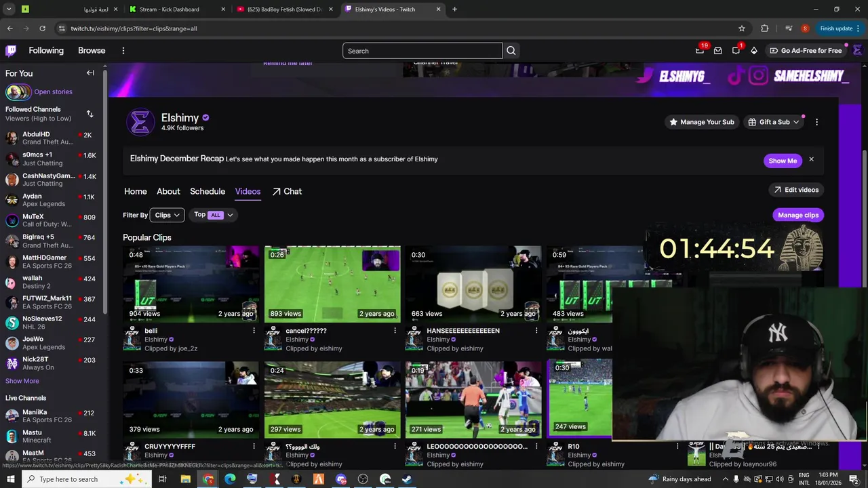Switch to the About channel tab
This screenshot has width=868, height=488.
pos(168,191)
